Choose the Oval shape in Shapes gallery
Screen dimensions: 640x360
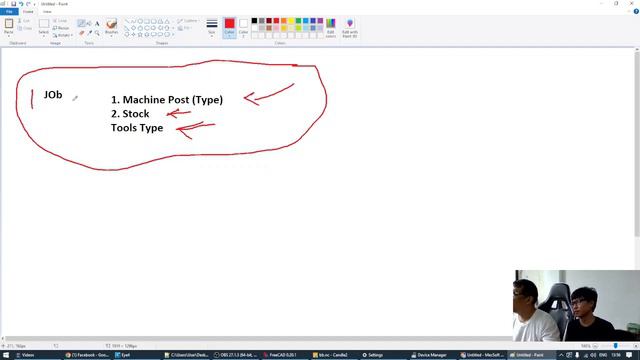(140, 21)
